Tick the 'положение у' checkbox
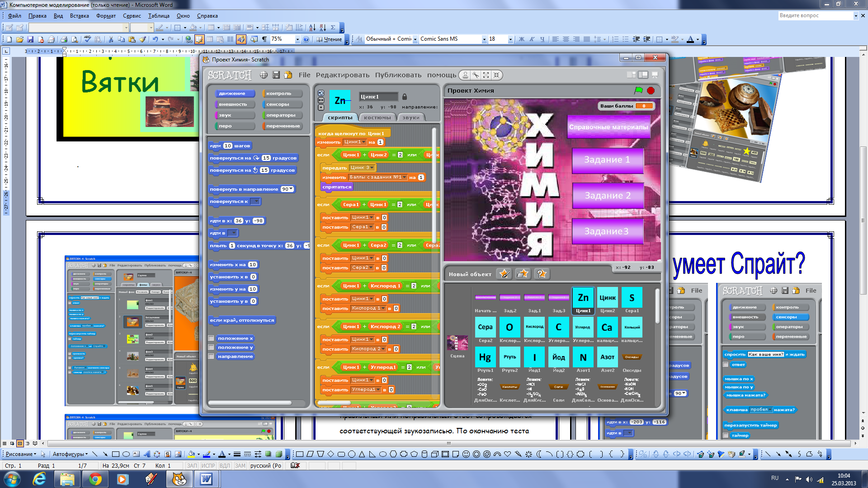 click(x=211, y=347)
